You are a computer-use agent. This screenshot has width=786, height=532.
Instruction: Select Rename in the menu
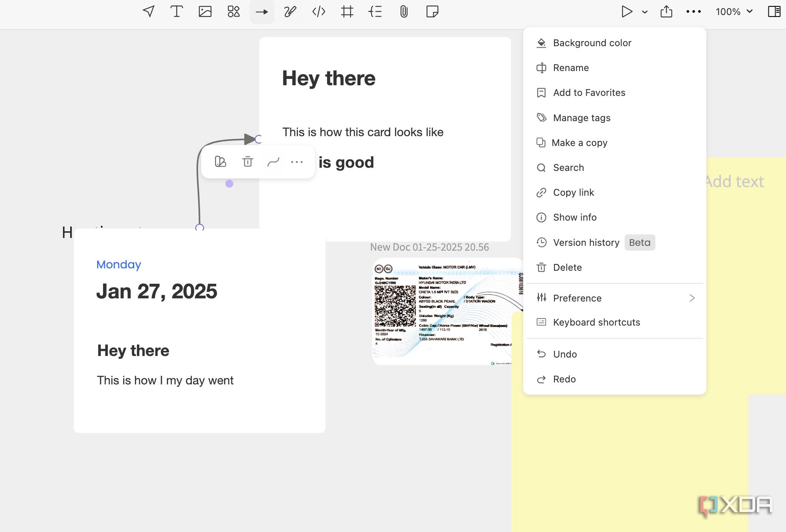click(x=614, y=67)
